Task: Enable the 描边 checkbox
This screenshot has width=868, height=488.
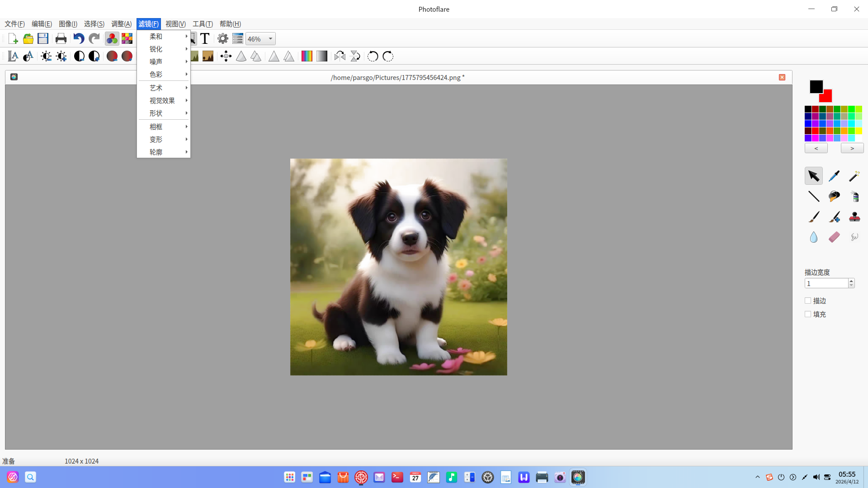Action: click(x=808, y=300)
